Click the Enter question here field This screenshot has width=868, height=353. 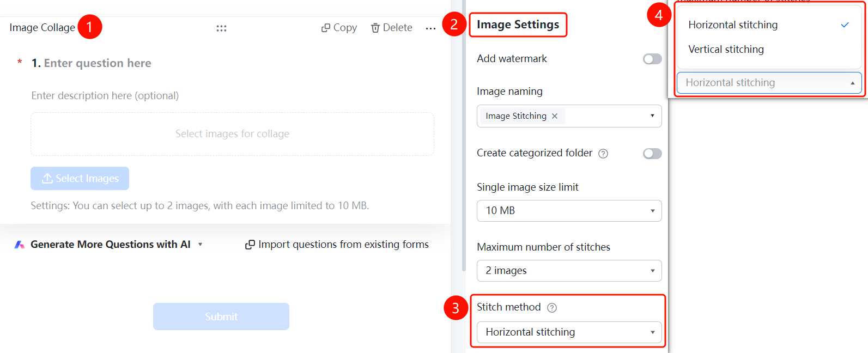coord(98,63)
